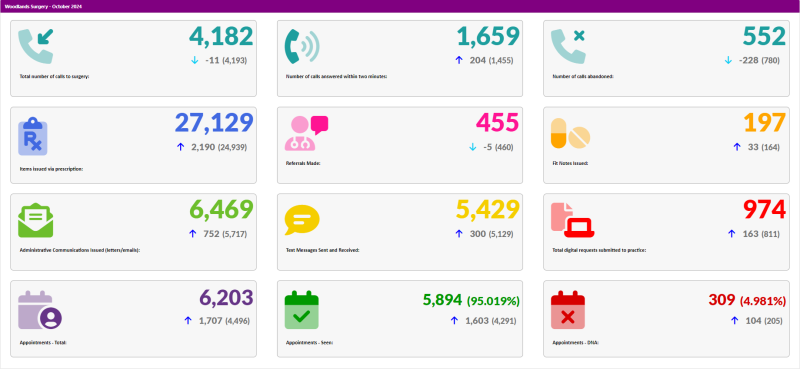Click the ringing phone answered-calls icon
Screen dimensions: 800x369
[x=302, y=46]
